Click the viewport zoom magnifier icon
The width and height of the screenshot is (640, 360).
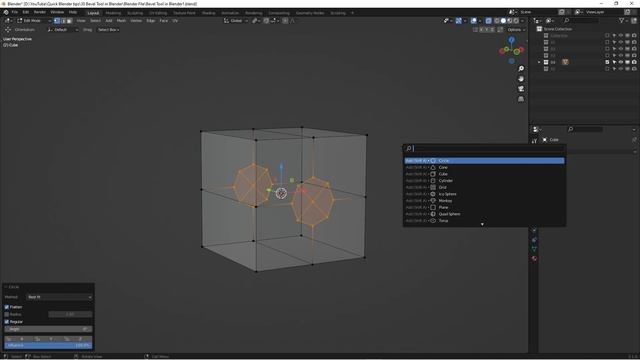521,69
